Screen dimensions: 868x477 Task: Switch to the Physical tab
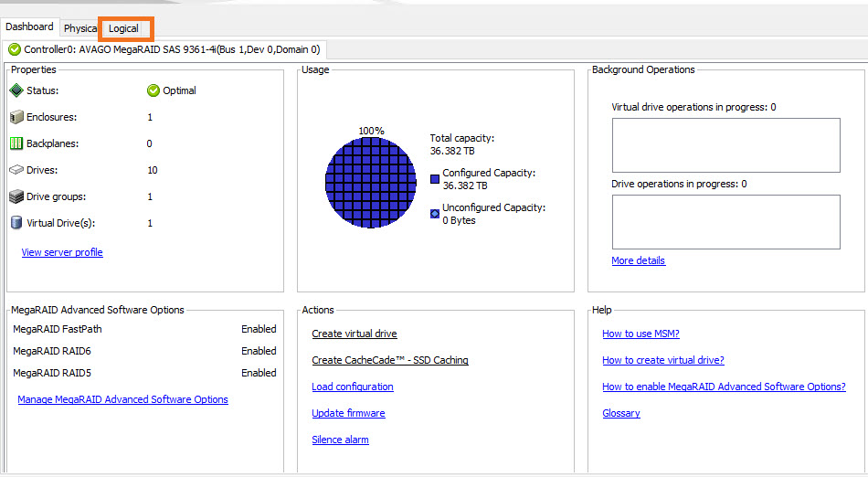pos(80,28)
